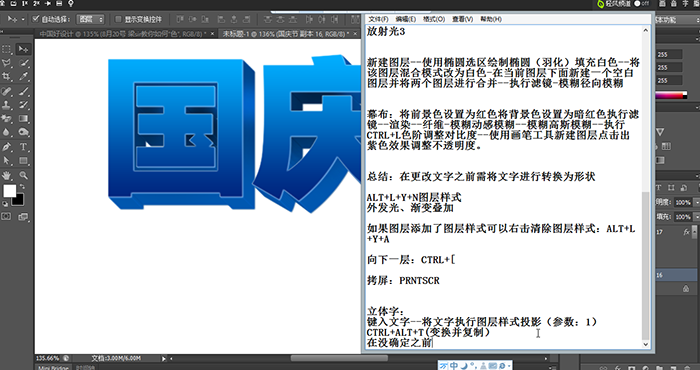
Task: Click the 中 IME language indicator
Action: pyautogui.click(x=454, y=366)
